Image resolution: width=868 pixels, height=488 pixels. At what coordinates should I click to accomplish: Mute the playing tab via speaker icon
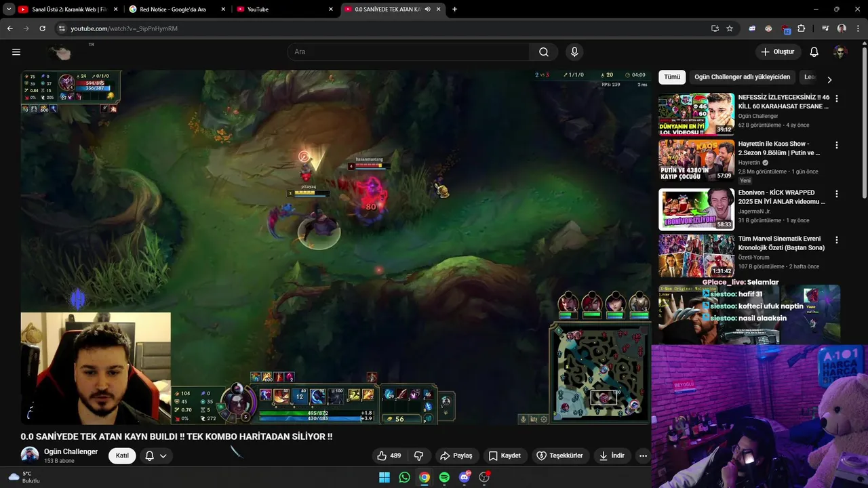pyautogui.click(x=427, y=9)
